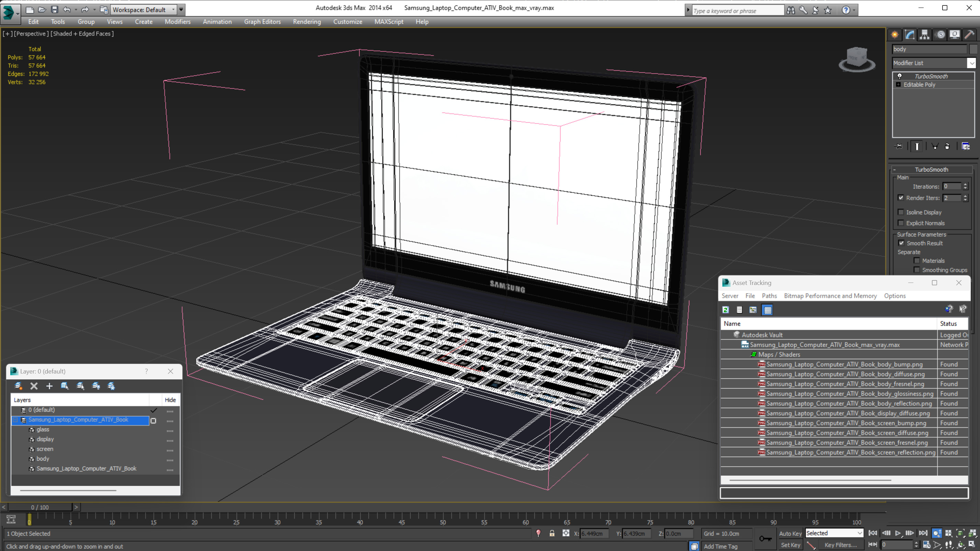The image size is (980, 551).
Task: Click the Auto Key button
Action: point(790,533)
